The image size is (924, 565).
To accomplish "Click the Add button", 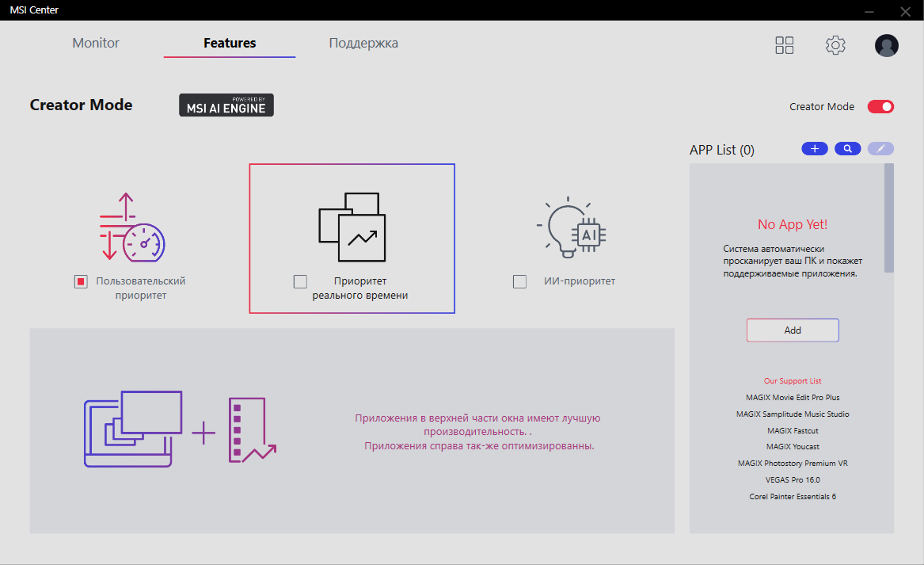I will point(793,330).
